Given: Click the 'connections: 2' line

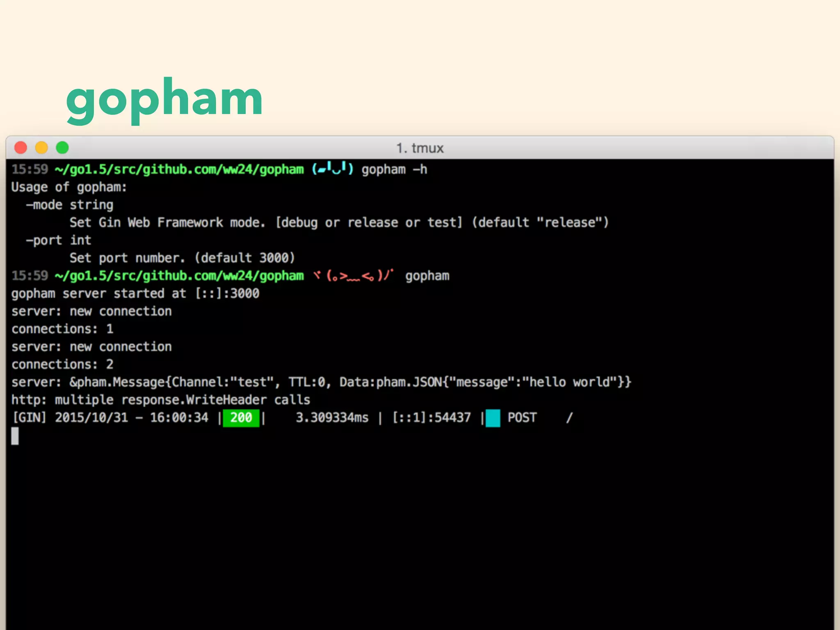Looking at the screenshot, I should click(x=62, y=365).
